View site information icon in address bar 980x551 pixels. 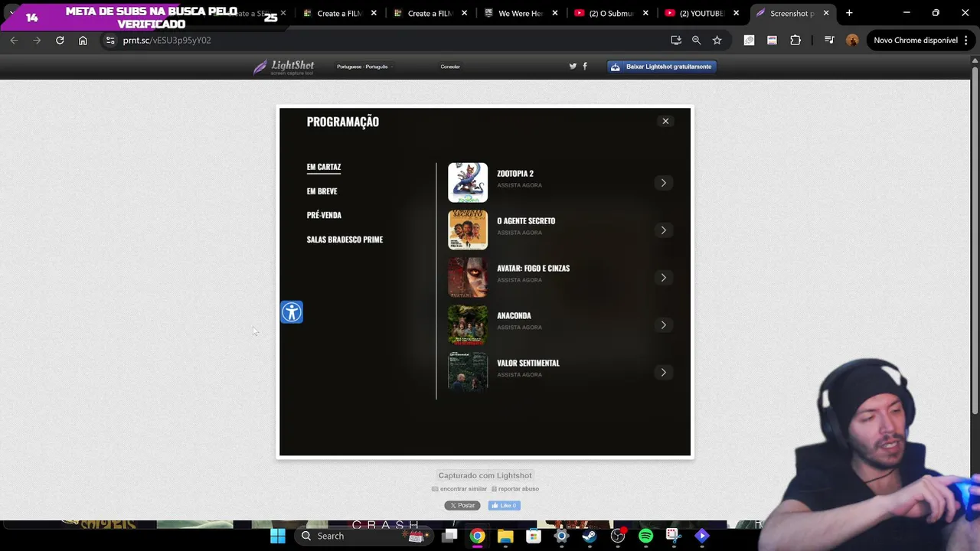(110, 40)
